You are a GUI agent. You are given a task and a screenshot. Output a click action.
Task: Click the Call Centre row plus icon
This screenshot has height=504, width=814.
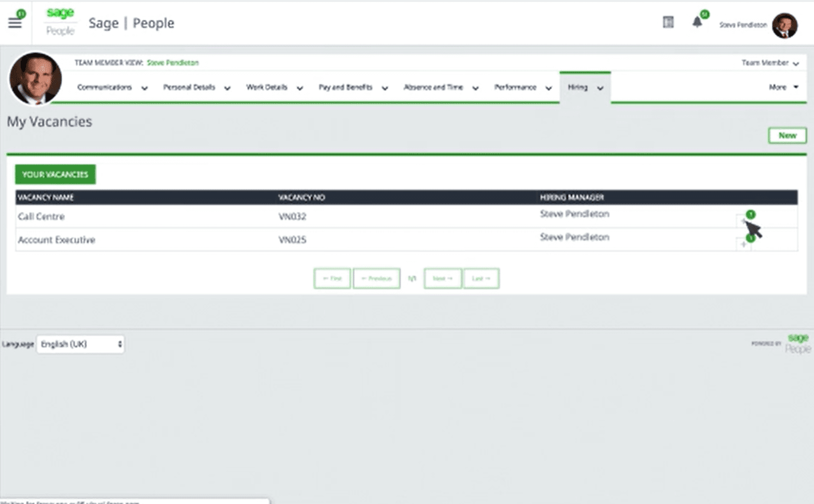[743, 221]
